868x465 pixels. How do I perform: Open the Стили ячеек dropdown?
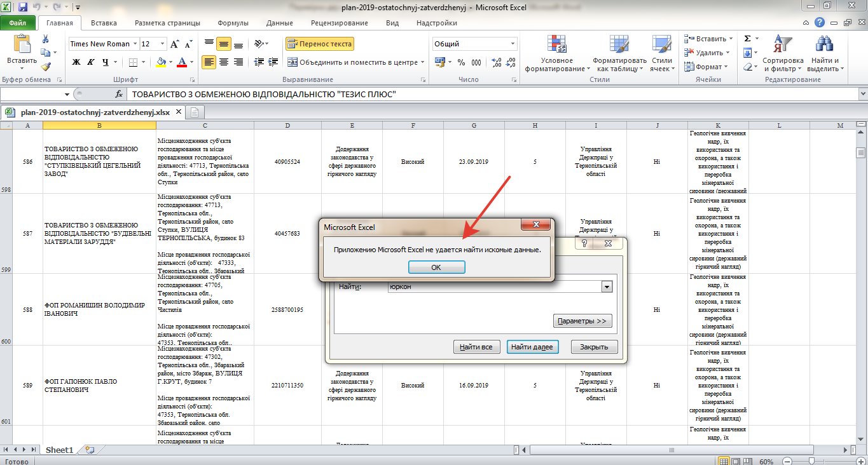[x=662, y=54]
